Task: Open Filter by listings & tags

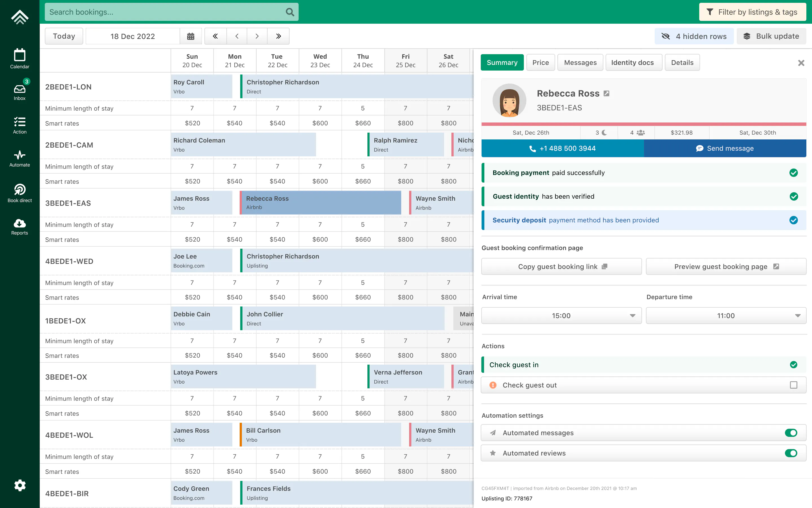Action: (x=752, y=12)
